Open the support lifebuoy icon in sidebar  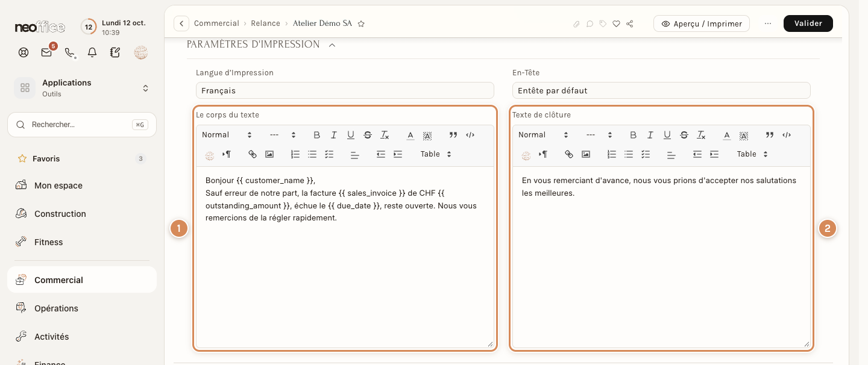pyautogui.click(x=24, y=52)
